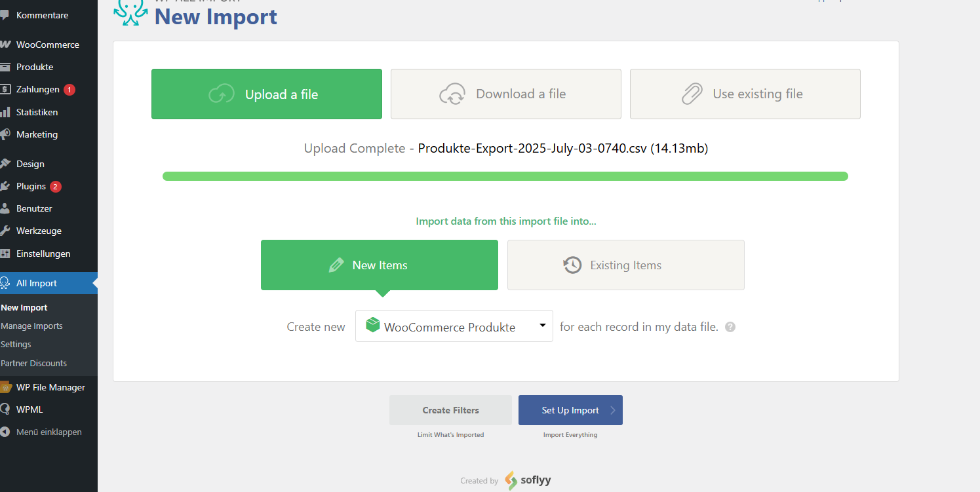The width and height of the screenshot is (980, 492).
Task: Click the Zahlungen dollar icon
Action: [5, 90]
